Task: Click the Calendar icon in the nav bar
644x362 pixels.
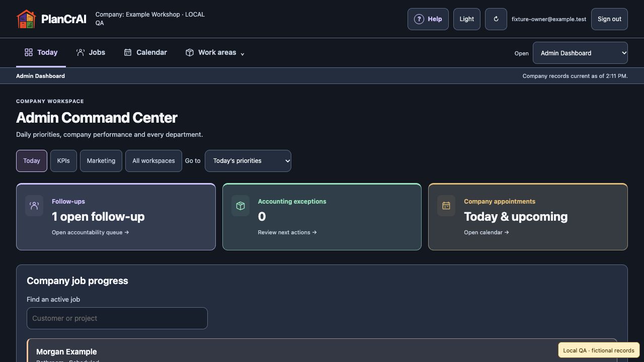Action: click(x=128, y=52)
